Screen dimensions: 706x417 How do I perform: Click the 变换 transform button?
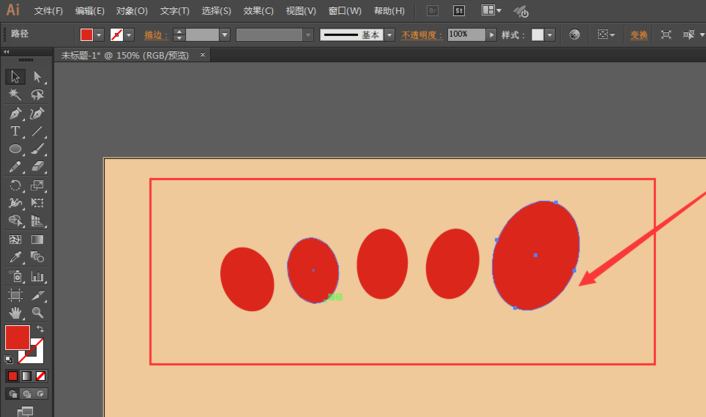pyautogui.click(x=639, y=34)
